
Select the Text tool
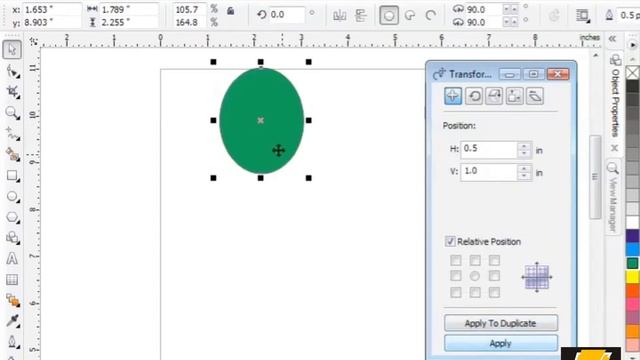(x=12, y=259)
